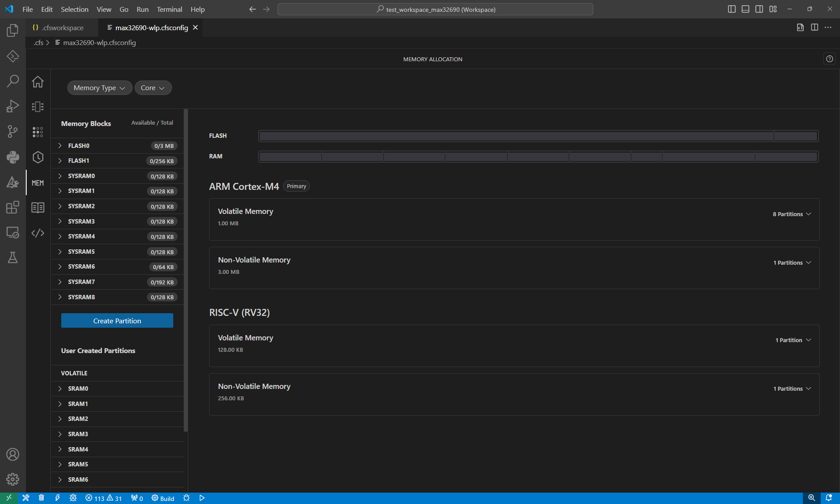Open the Core filter dropdown
This screenshot has width=840, height=504.
(x=153, y=87)
